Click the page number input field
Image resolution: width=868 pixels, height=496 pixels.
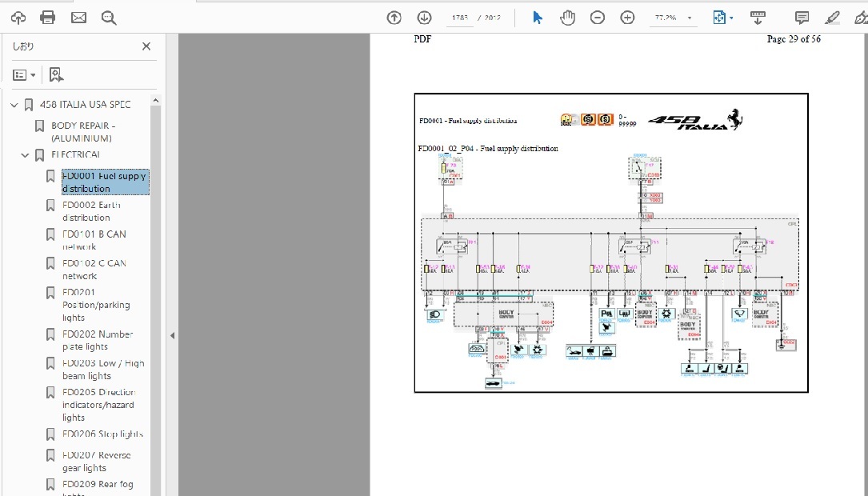pyautogui.click(x=460, y=18)
